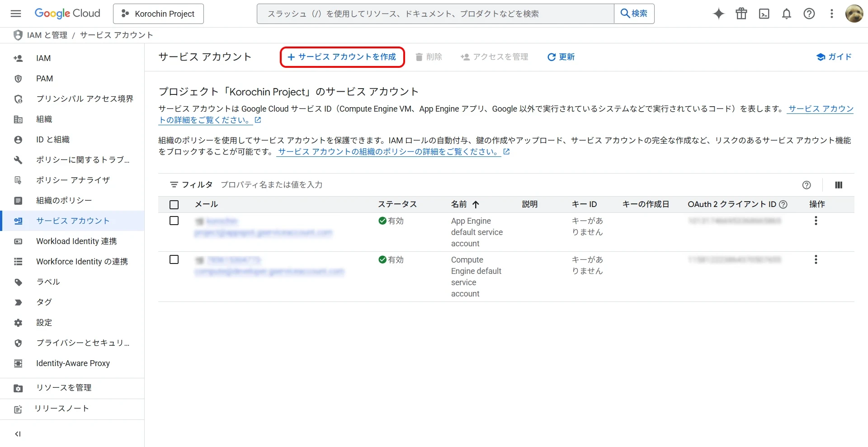The width and height of the screenshot is (868, 447).
Task: Check the App Engine default service account row
Action: pos(174,221)
